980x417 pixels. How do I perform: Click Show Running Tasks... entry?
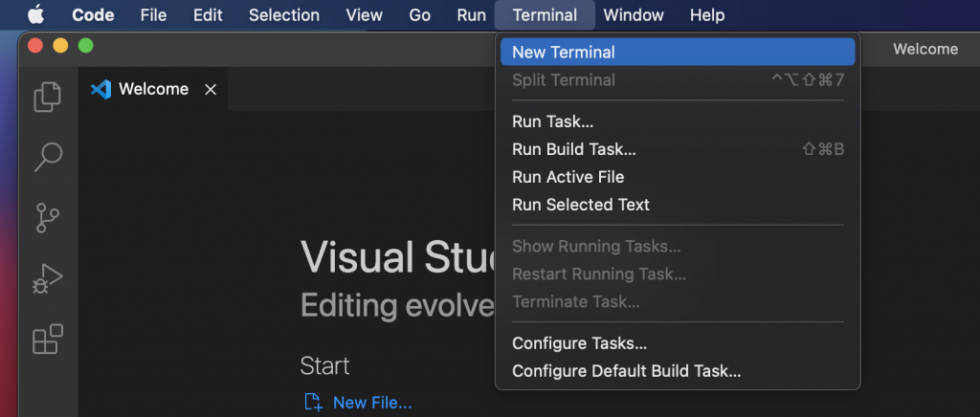coord(678,246)
